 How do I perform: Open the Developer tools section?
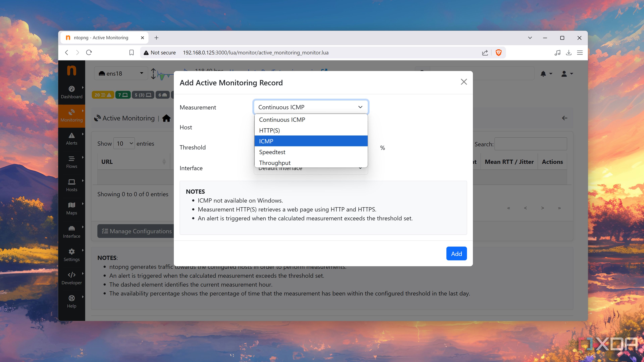[x=71, y=278]
